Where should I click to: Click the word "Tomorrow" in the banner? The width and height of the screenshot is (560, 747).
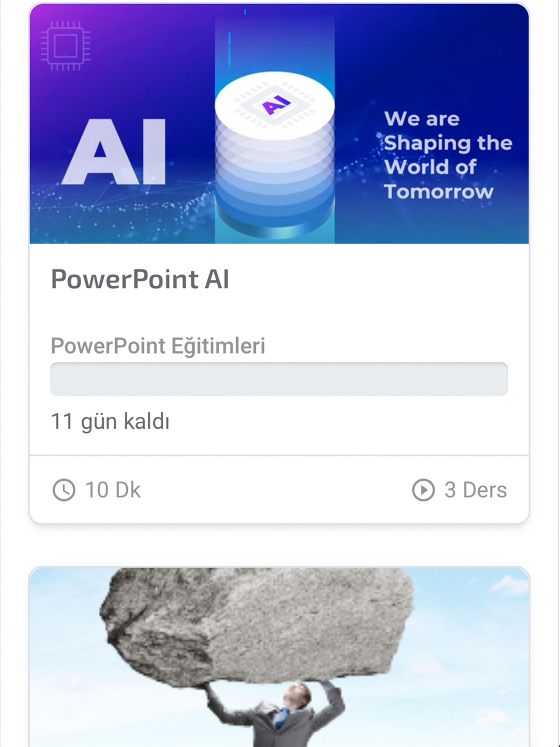pos(439,192)
